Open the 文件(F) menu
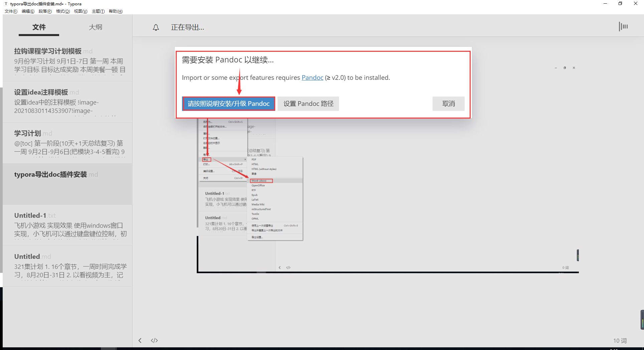 (x=10, y=11)
